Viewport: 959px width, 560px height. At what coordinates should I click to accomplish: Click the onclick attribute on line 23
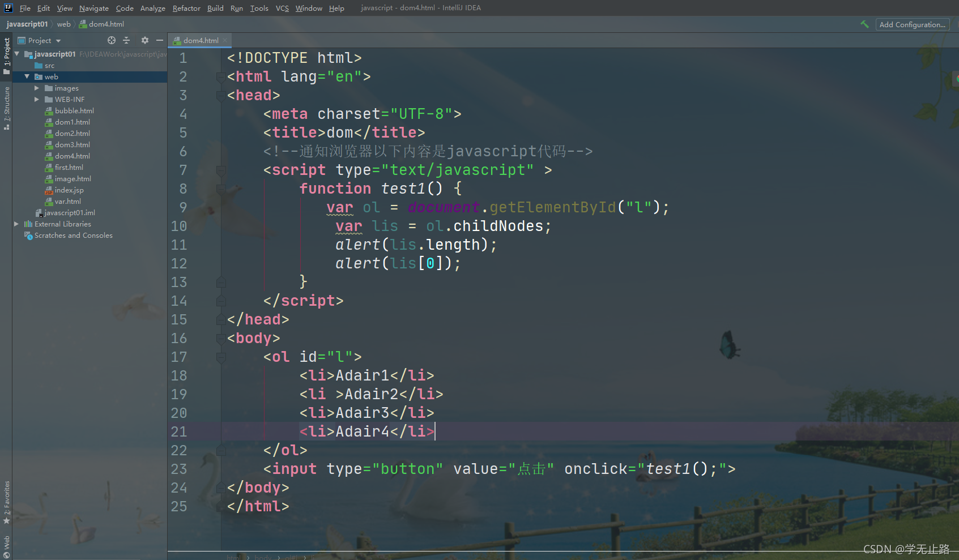pyautogui.click(x=596, y=469)
